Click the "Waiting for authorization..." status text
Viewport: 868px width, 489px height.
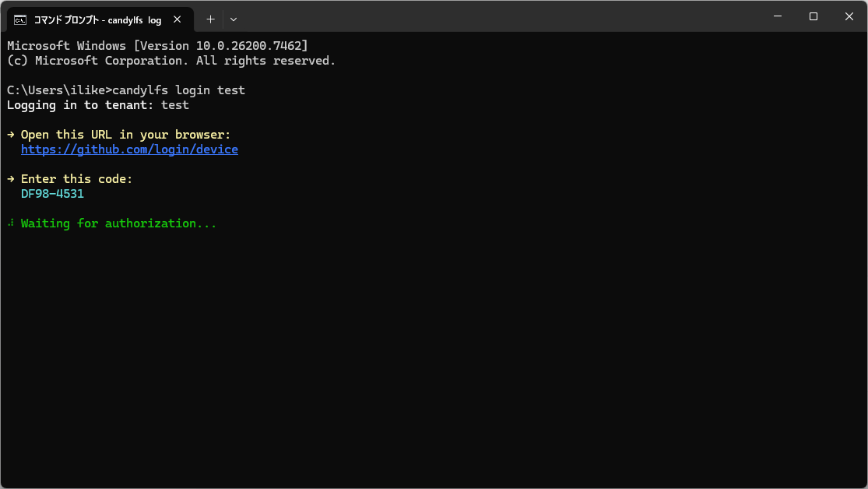[x=118, y=223]
